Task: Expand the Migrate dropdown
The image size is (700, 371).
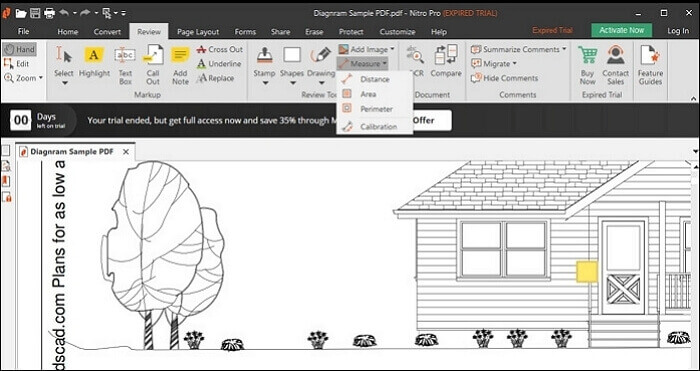Action: (494, 64)
